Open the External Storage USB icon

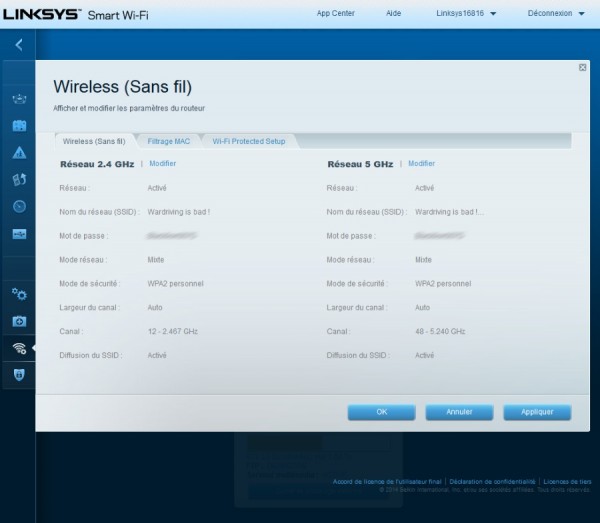pyautogui.click(x=18, y=233)
